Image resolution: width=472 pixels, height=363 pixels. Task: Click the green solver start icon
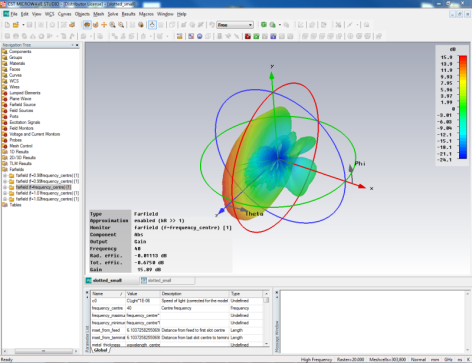click(264, 25)
